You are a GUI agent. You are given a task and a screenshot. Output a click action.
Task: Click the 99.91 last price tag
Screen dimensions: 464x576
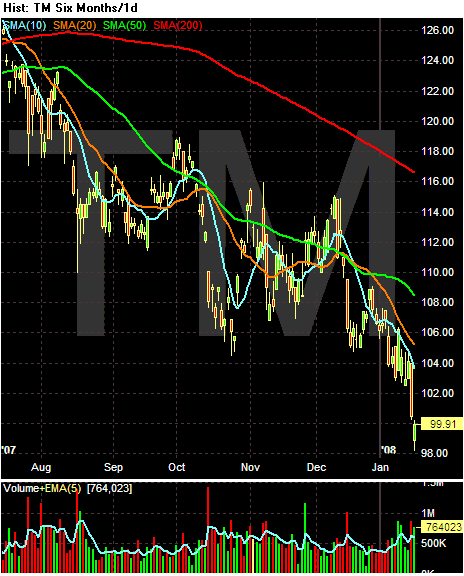click(442, 424)
